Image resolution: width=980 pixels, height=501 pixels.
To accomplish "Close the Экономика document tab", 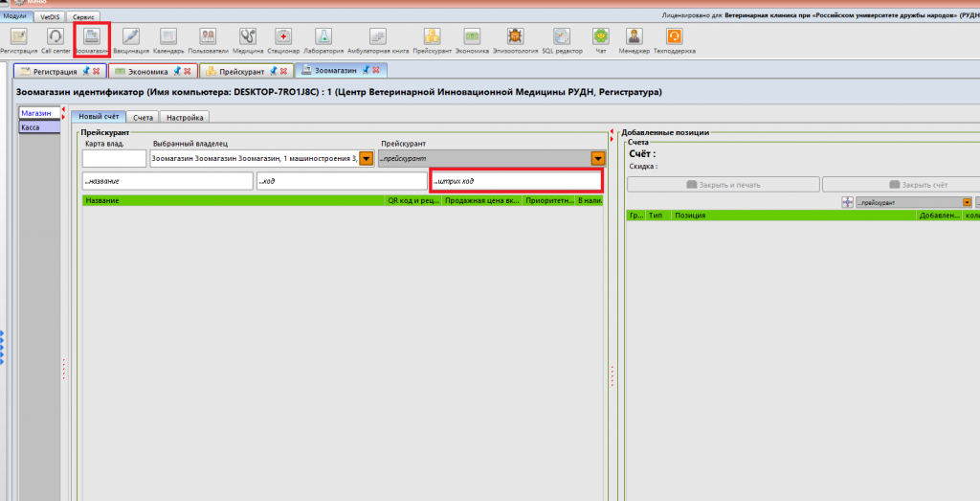I will tap(189, 72).
